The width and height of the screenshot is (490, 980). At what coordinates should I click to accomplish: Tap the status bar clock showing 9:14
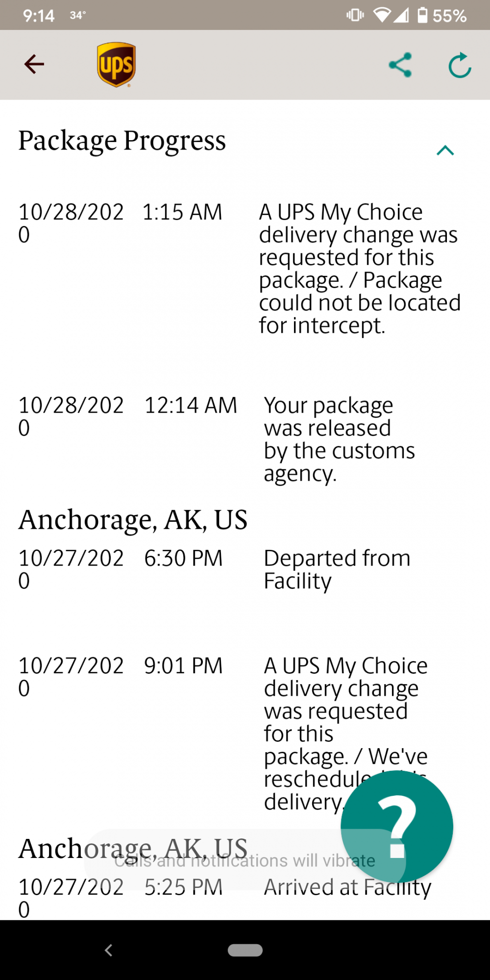pyautogui.click(x=38, y=16)
